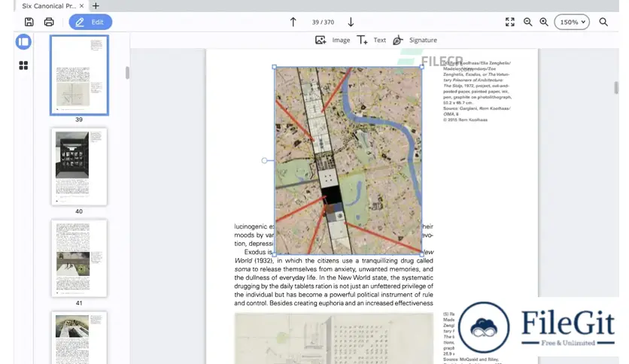The width and height of the screenshot is (629, 364).
Task: Add a Text box to the page
Action: pyautogui.click(x=371, y=40)
